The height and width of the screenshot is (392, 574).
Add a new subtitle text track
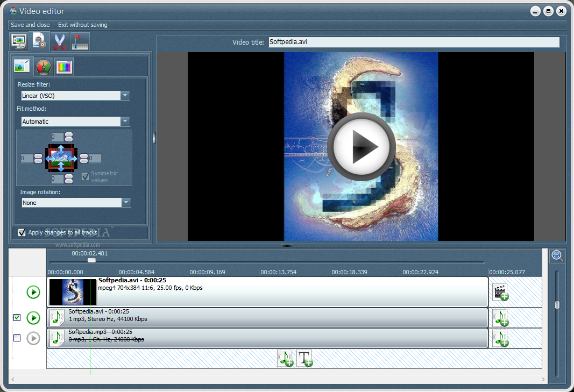[304, 358]
